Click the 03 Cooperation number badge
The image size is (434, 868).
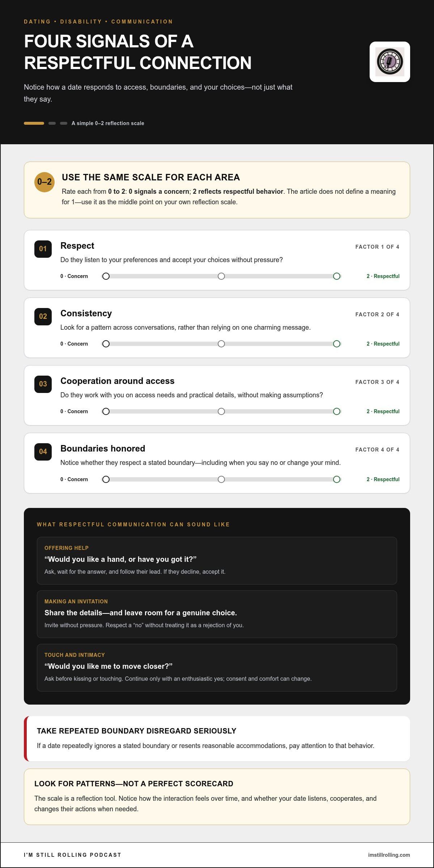point(43,384)
